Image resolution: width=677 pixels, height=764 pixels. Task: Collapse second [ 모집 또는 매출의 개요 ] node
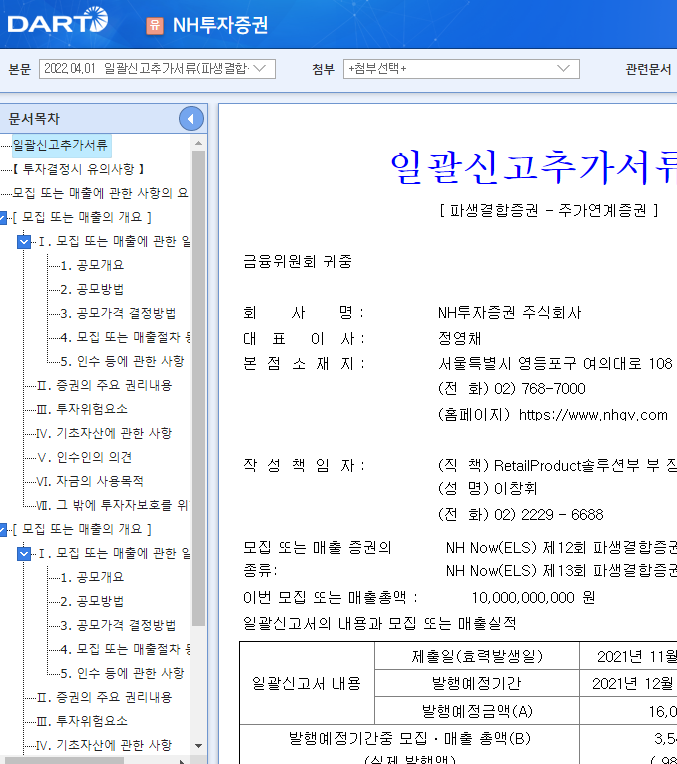(3, 529)
